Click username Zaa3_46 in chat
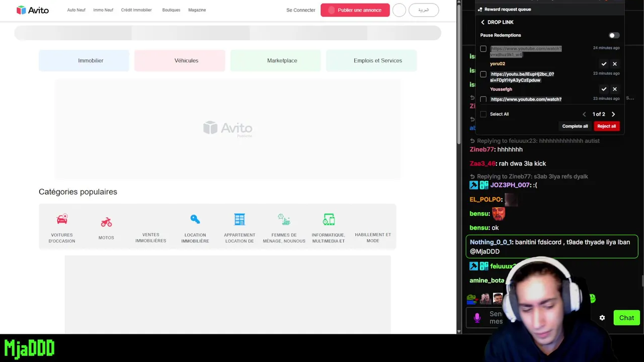Viewport: 644px width, 362px height. [482, 163]
